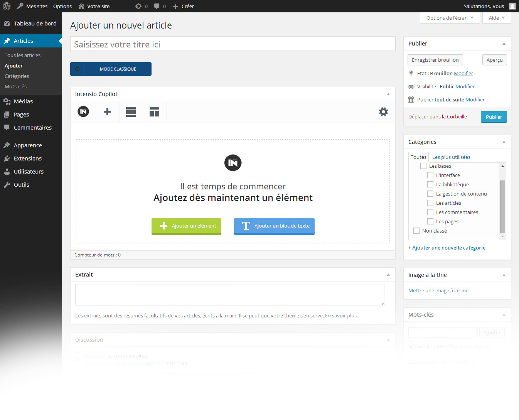
Task: Click the MODE CLASSIQUE button
Action: coord(111,69)
